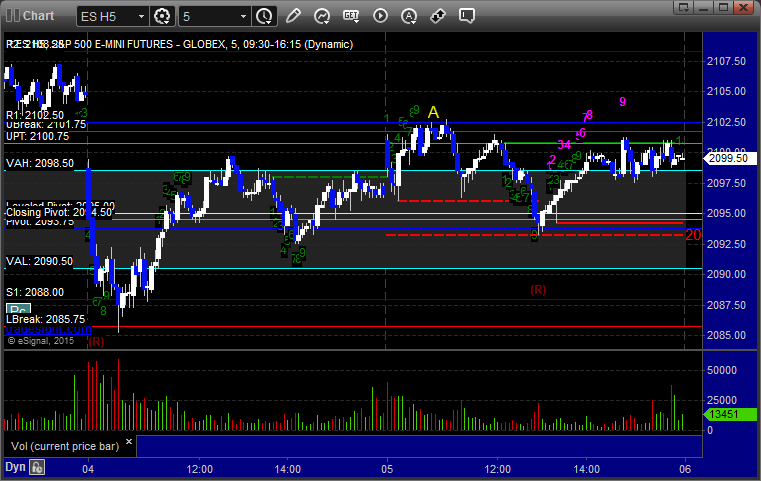761x481 pixels.
Task: Open the window options dropdown in title bar
Action: 684,7
